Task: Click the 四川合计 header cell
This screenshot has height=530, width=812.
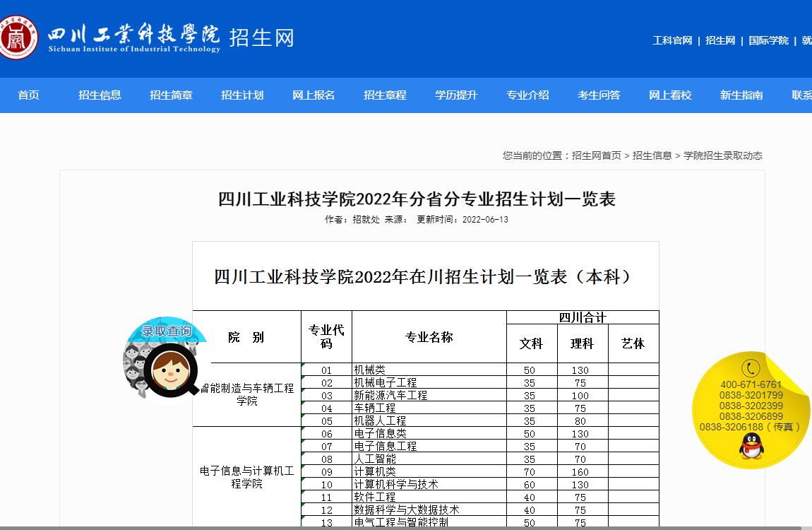Action: 583,317
